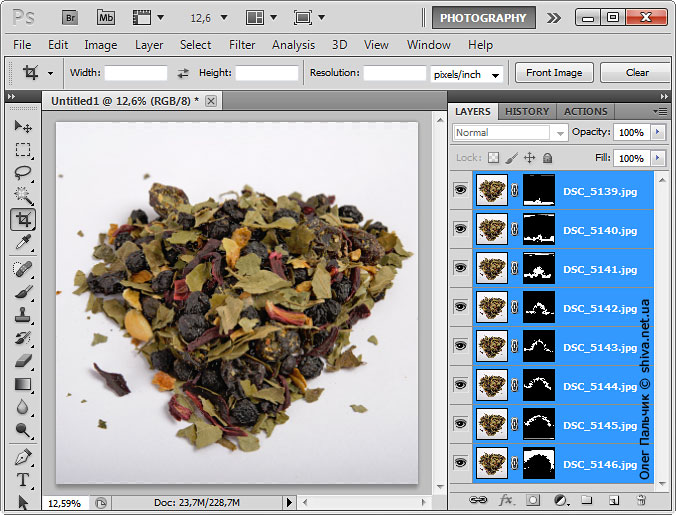Select the Lasso tool
Viewport: 676px width, 515px height.
pos(23,173)
